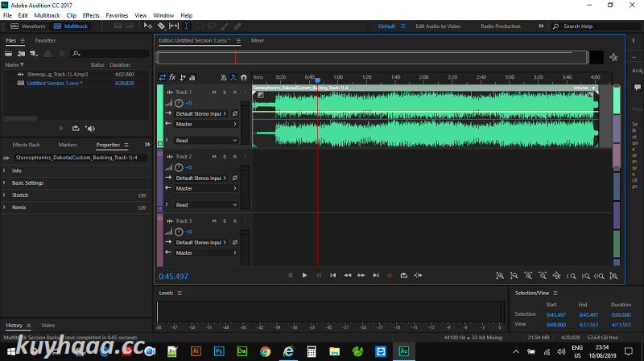Click the Fast Forward button
The image size is (644, 361).
pyautogui.click(x=361, y=275)
